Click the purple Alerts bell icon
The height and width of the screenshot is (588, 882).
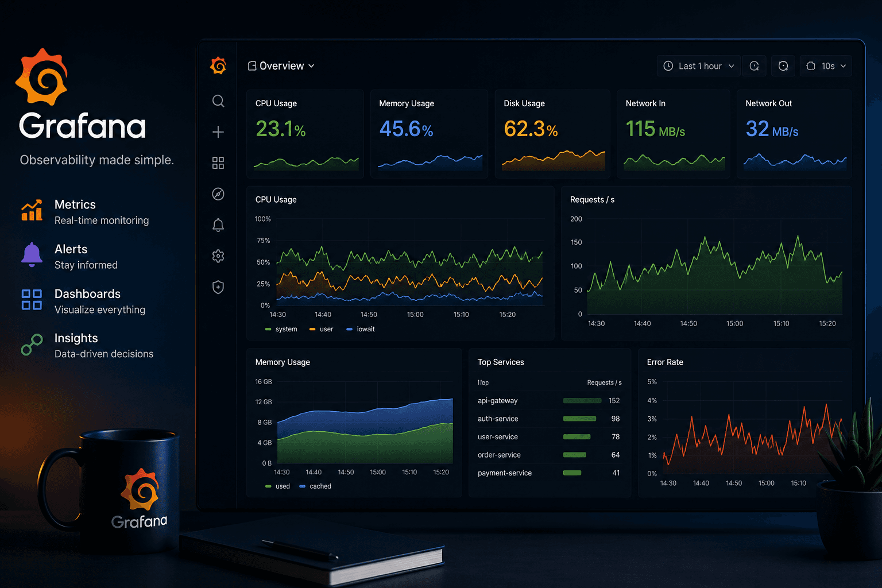(32, 254)
